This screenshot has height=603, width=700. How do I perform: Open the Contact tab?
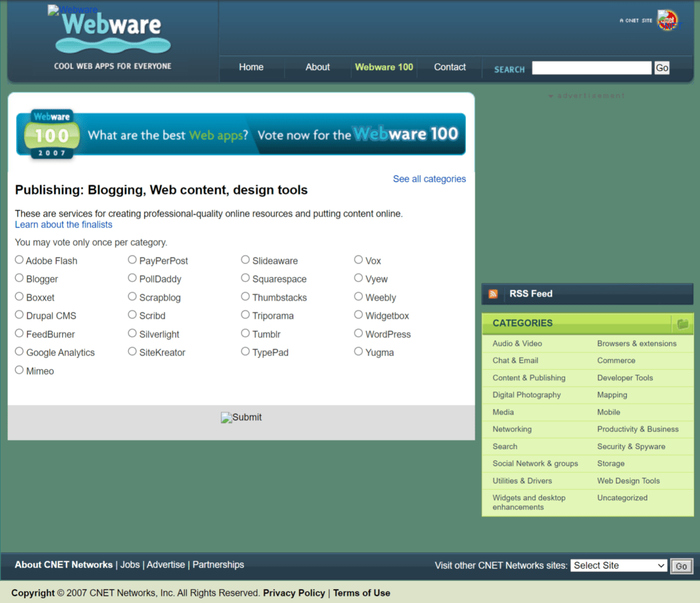(449, 67)
